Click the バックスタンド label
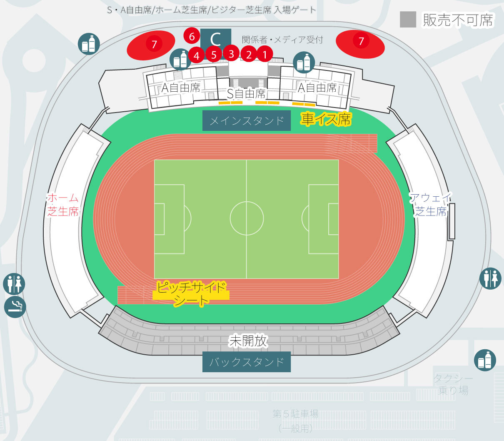This screenshot has height=441, width=504. tap(247, 362)
